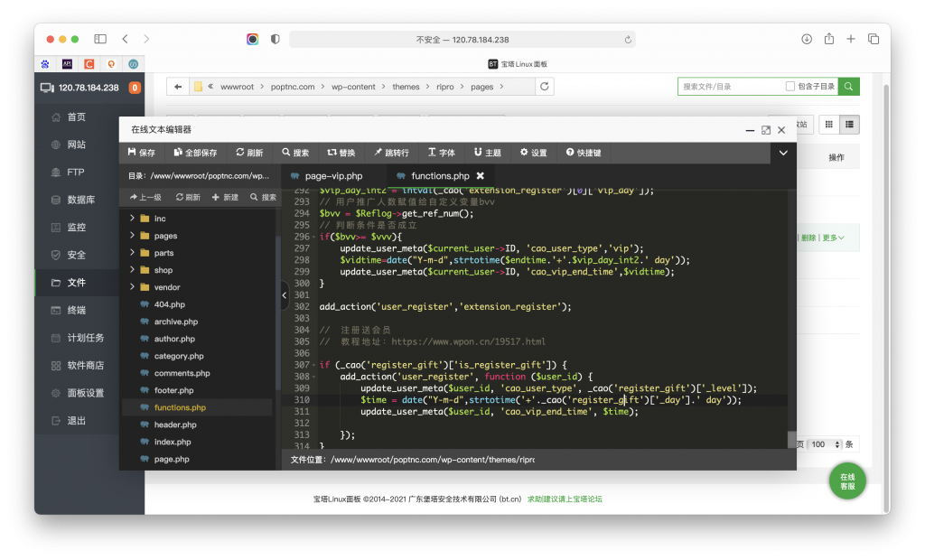This screenshot has height=560, width=925.
Task: Collapse the editor toolbar with chevron
Action: [783, 153]
